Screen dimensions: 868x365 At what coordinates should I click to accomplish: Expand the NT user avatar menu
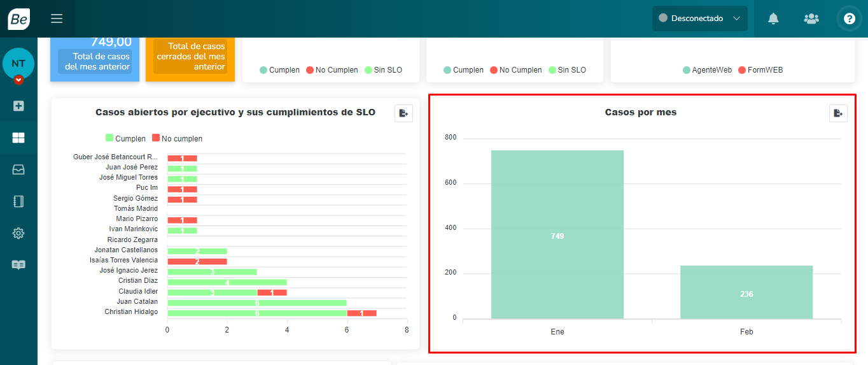18,64
